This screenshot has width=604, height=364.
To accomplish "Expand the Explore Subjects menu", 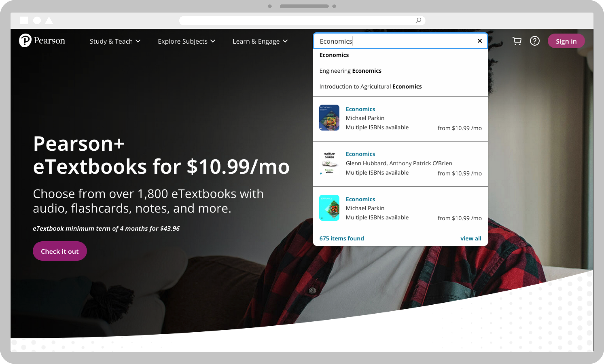I will (187, 41).
